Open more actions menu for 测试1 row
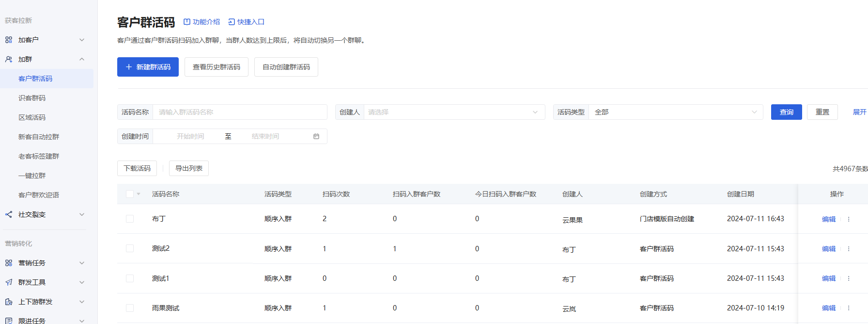The width and height of the screenshot is (868, 324). point(849,278)
